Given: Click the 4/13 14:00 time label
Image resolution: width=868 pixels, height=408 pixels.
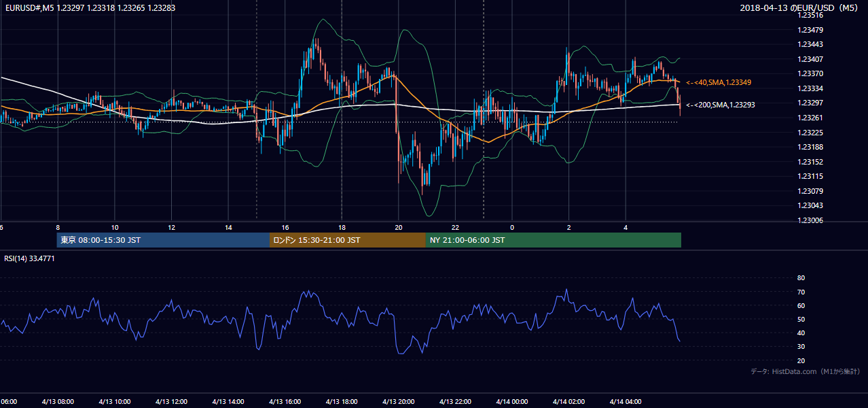Looking at the screenshot, I should tap(227, 402).
